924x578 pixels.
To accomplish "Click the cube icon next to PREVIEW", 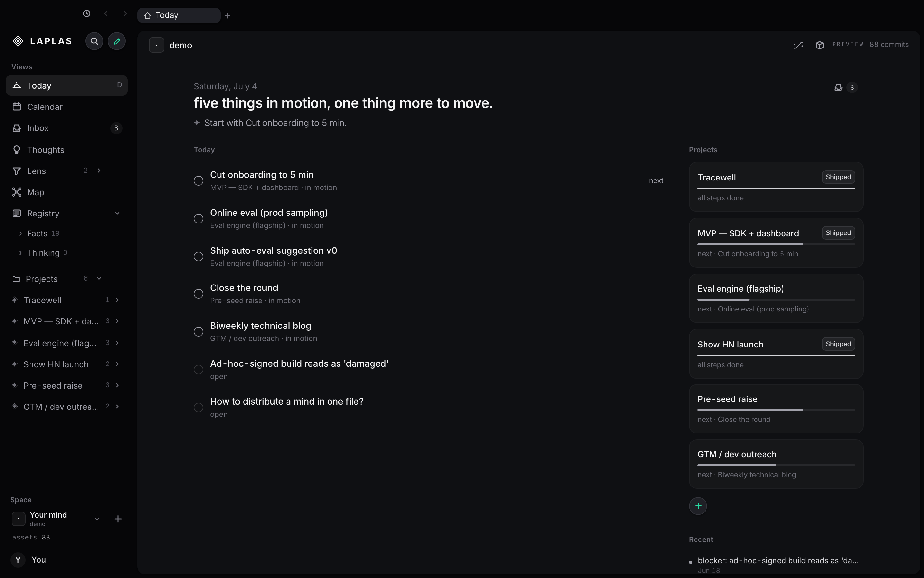I will pyautogui.click(x=819, y=45).
